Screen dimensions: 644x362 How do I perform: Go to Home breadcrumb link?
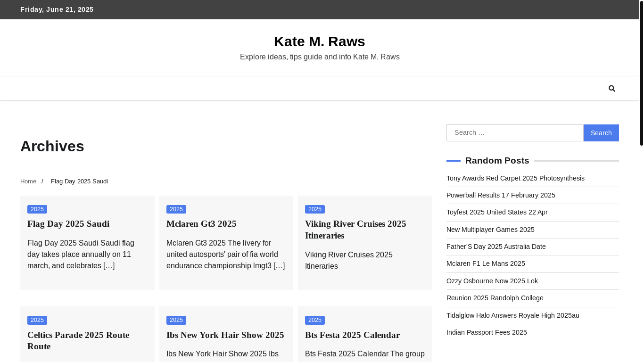coord(28,181)
